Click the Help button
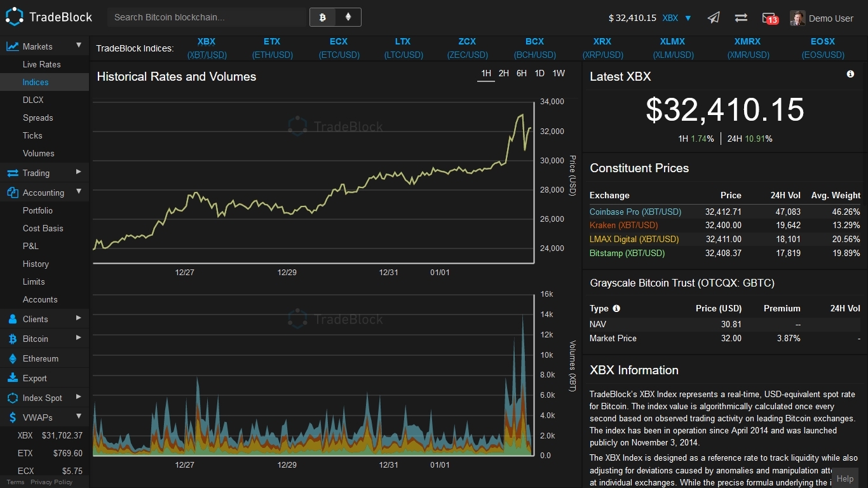 point(844,478)
